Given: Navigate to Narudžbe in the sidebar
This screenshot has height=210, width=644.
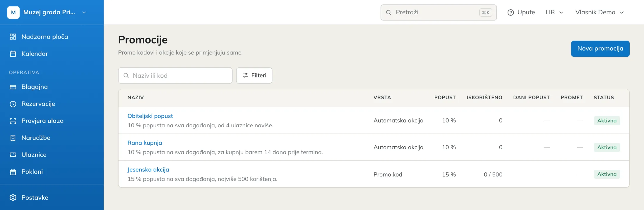Looking at the screenshot, I should coord(52,138).
